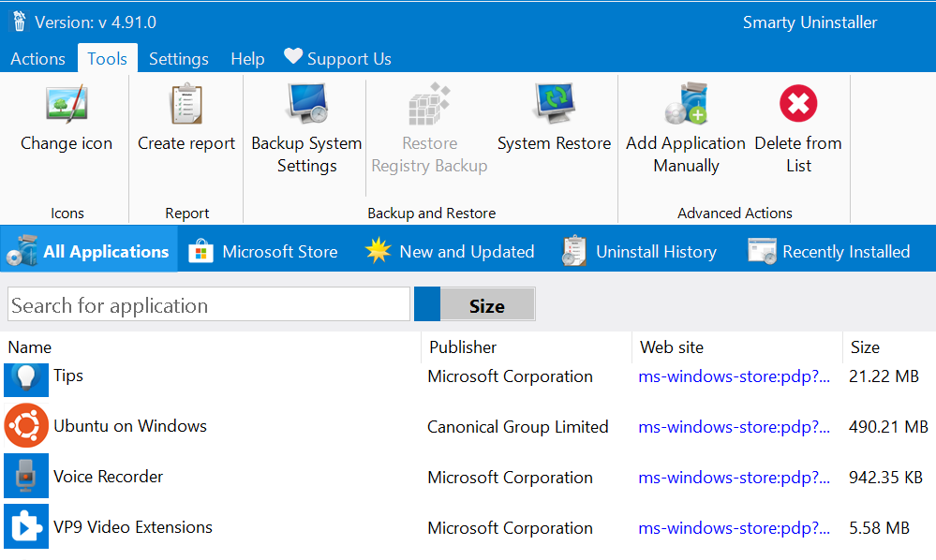Switch to the Microsoft Store tab
This screenshot has height=560, width=936.
click(x=263, y=251)
